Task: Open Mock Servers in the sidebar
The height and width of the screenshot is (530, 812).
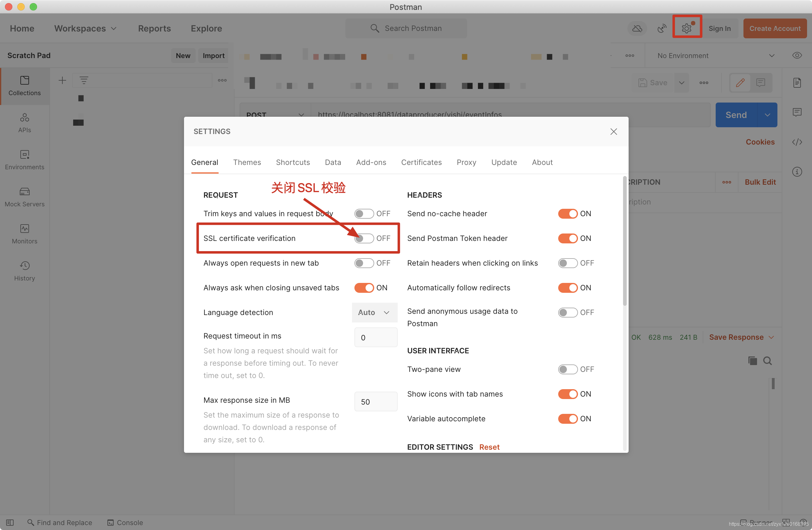Action: coord(25,197)
